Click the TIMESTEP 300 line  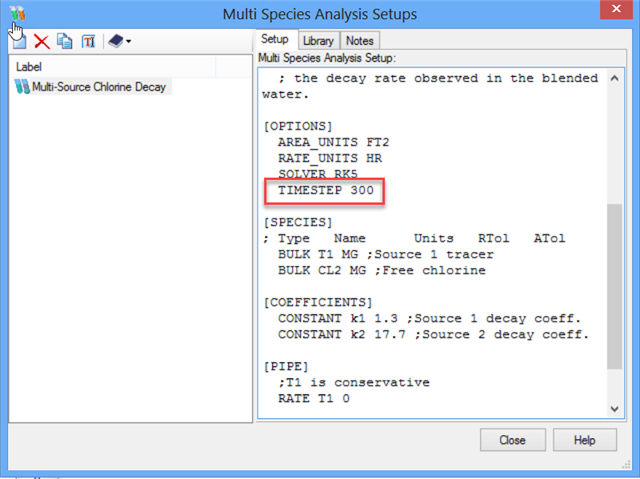[x=325, y=191]
